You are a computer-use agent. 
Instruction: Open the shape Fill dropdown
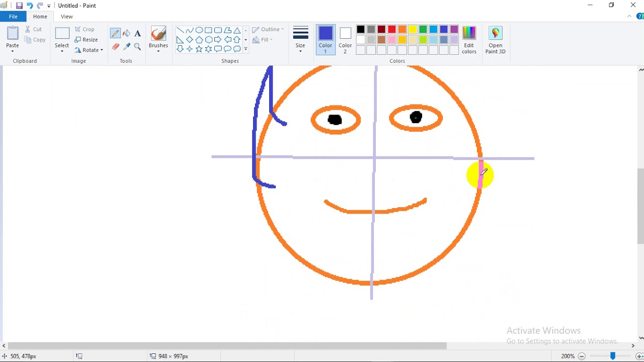tap(263, 40)
